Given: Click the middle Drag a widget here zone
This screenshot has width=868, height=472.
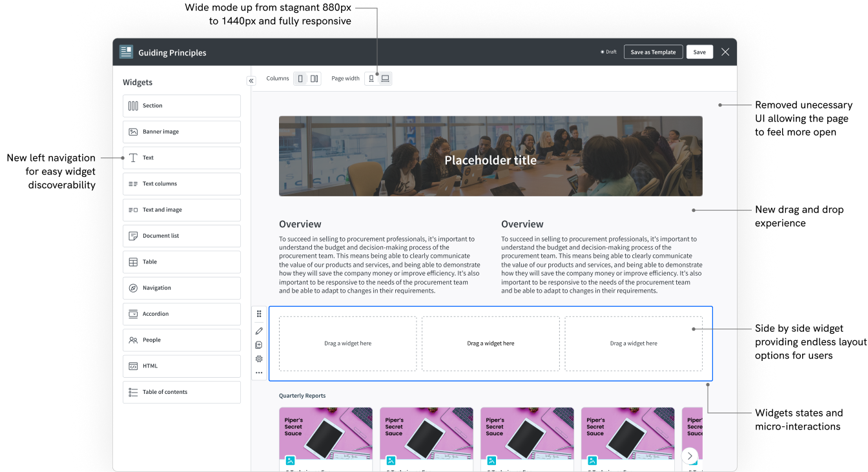Looking at the screenshot, I should [x=491, y=344].
